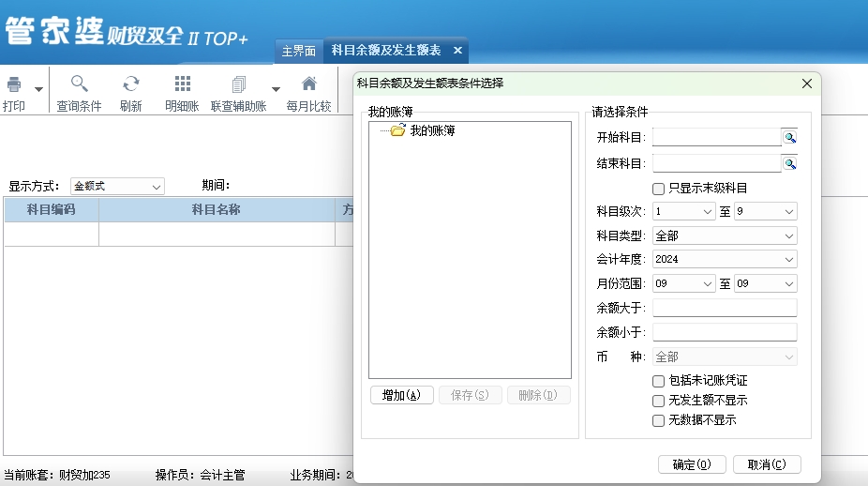
Task: Open the 会计年度 2024 dropdown
Action: click(x=725, y=259)
